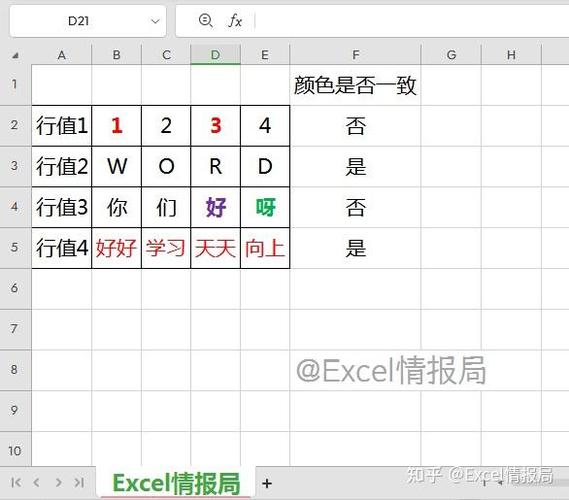Click cell containing 颜色是否一致

tap(355, 85)
